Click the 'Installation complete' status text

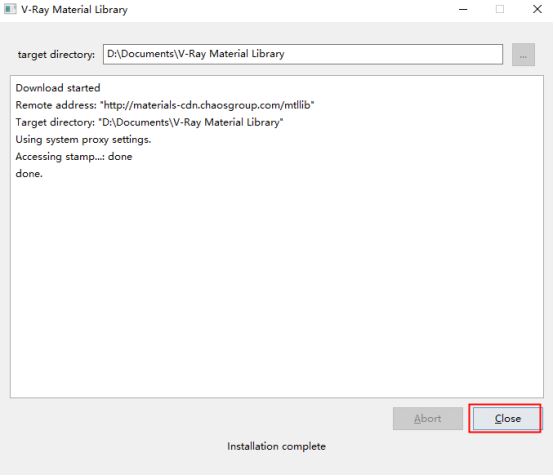click(276, 446)
